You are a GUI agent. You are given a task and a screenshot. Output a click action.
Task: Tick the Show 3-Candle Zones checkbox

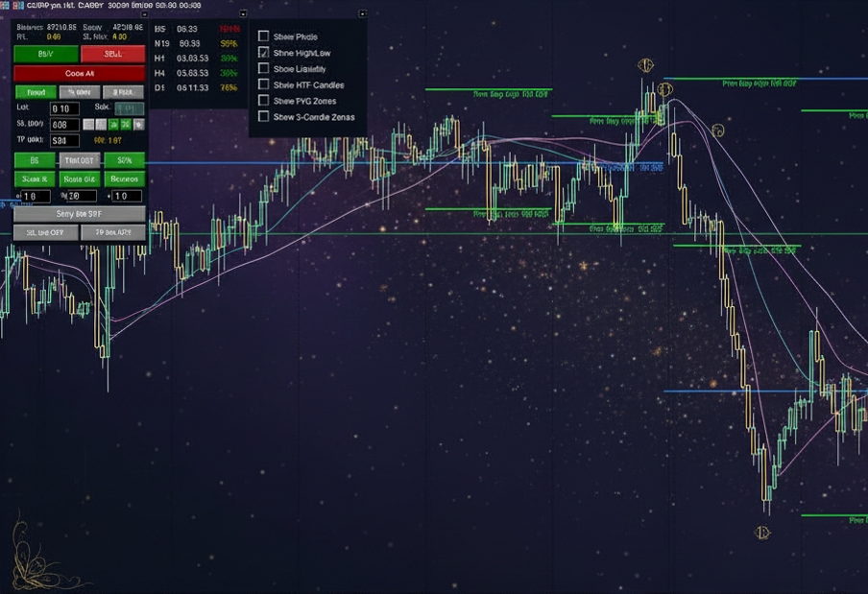[x=263, y=116]
